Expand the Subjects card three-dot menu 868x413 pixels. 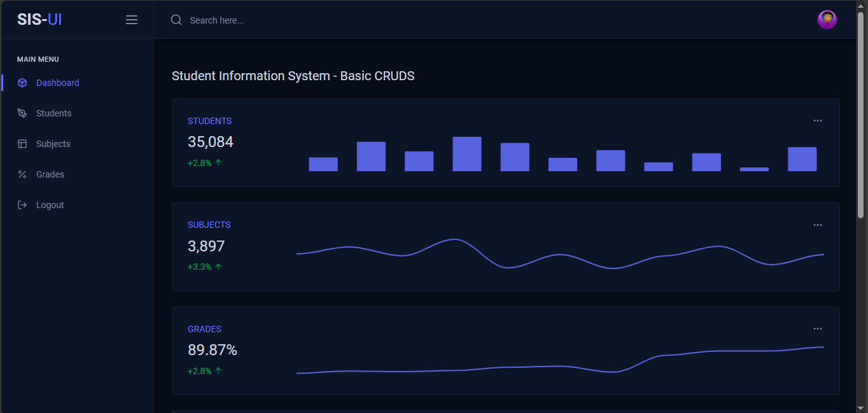tap(818, 225)
